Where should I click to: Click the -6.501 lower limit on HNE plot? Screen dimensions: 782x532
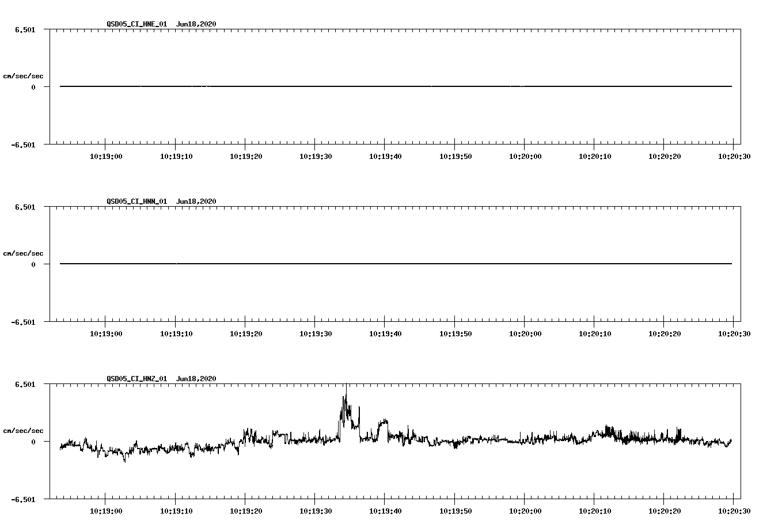23,145
